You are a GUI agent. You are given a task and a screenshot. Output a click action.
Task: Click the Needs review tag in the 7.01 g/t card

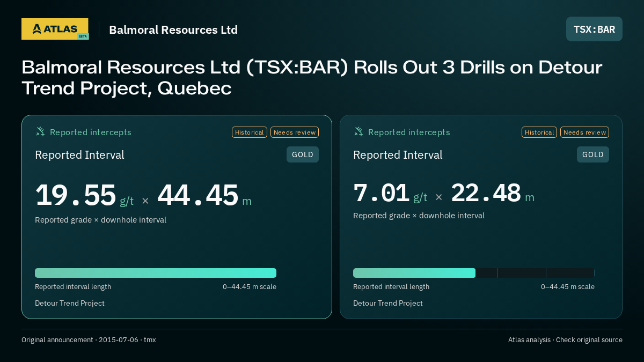(584, 132)
